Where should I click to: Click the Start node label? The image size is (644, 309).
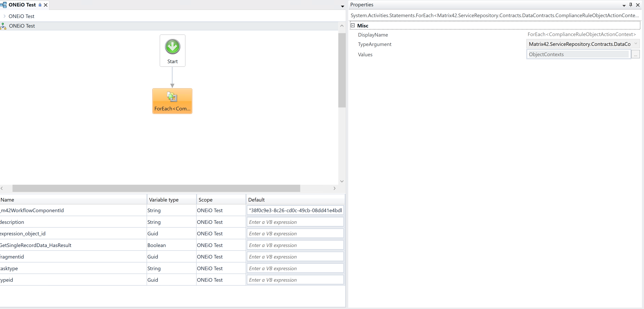(173, 62)
